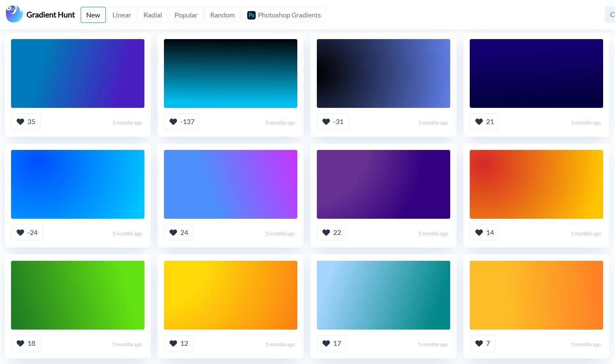615x364 pixels.
Task: Heart the gradient showing 21 likes
Action: click(x=479, y=122)
